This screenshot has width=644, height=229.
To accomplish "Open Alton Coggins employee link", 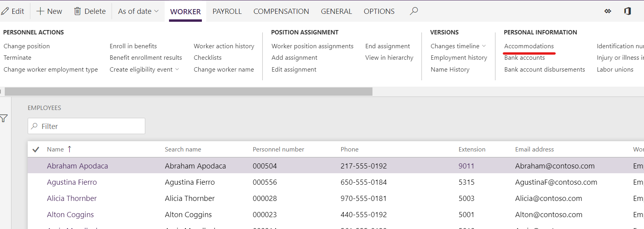I will point(70,214).
